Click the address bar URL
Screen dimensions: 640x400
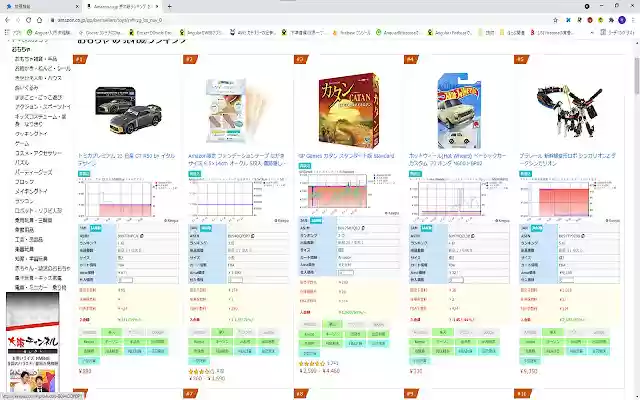coord(109,20)
